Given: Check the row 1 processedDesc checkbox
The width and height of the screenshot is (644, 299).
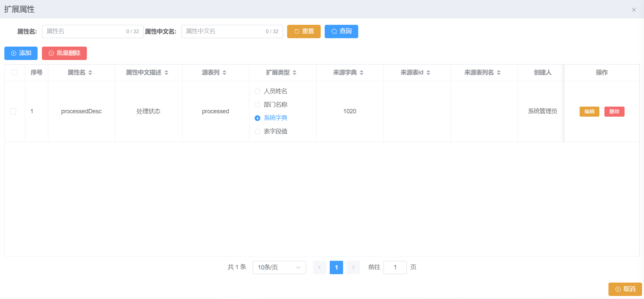Looking at the screenshot, I should 13,111.
